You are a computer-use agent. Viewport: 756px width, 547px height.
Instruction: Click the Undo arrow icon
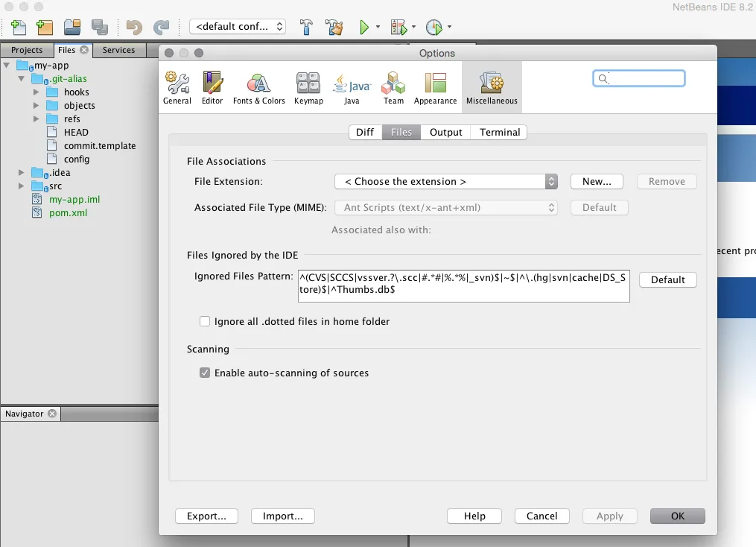coord(133,27)
